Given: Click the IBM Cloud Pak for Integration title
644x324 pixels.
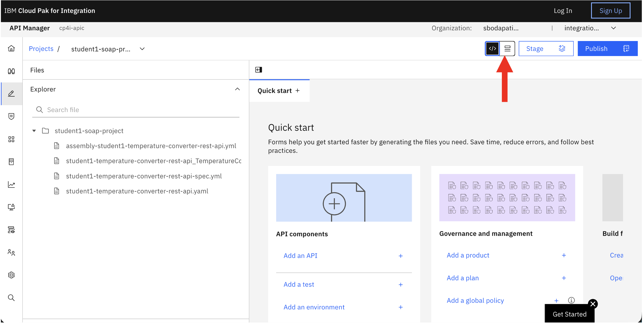Looking at the screenshot, I should 50,11.
